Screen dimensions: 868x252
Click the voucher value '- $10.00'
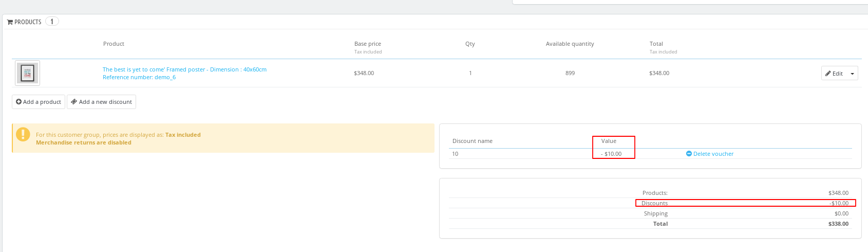(x=611, y=154)
